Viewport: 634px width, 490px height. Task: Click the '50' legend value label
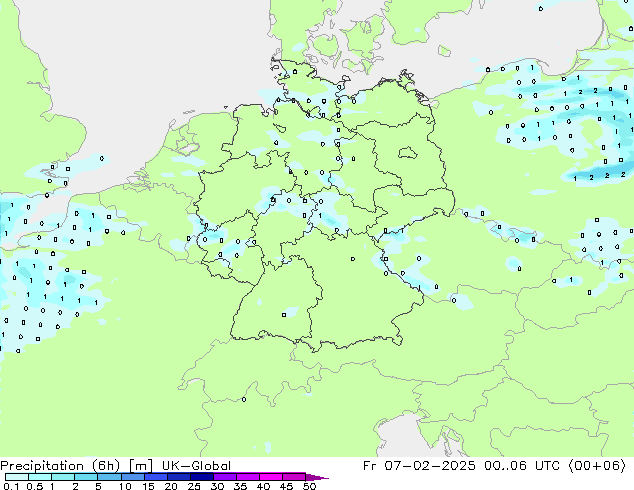(309, 486)
